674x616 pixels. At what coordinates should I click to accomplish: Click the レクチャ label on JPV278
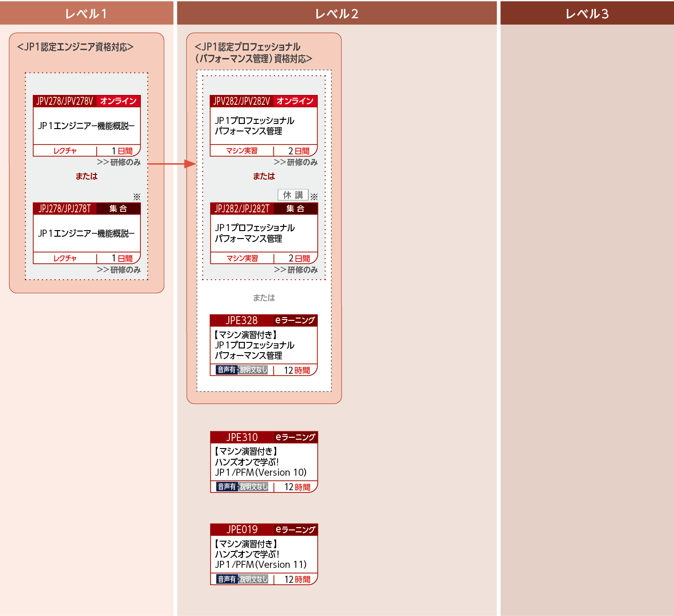click(65, 151)
